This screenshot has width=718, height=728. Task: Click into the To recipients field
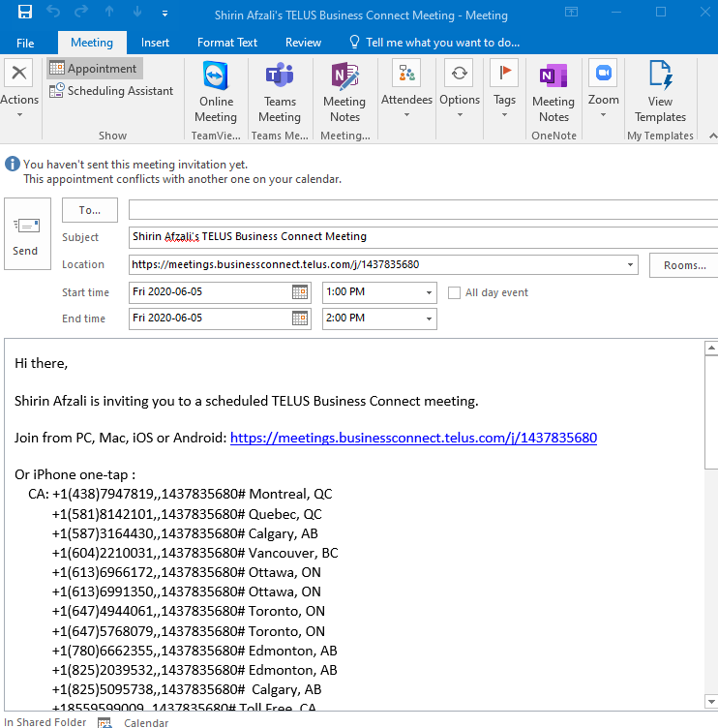[x=423, y=210]
